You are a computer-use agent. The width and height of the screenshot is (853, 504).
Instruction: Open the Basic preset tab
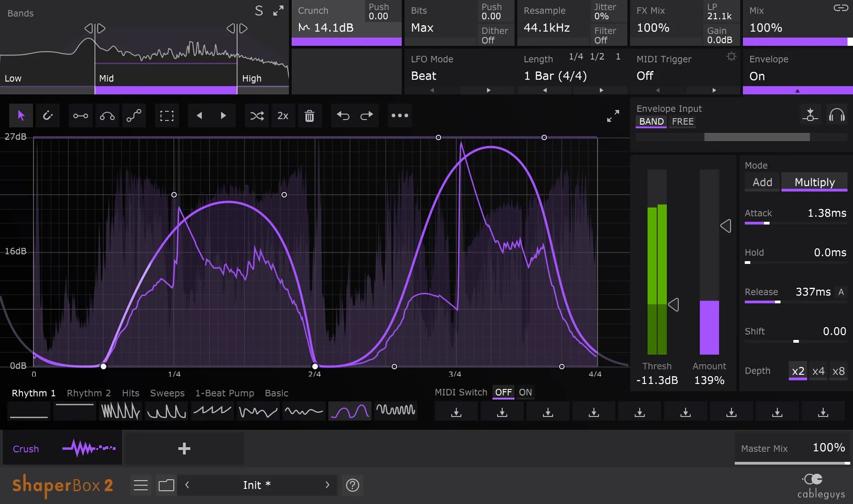tap(276, 393)
